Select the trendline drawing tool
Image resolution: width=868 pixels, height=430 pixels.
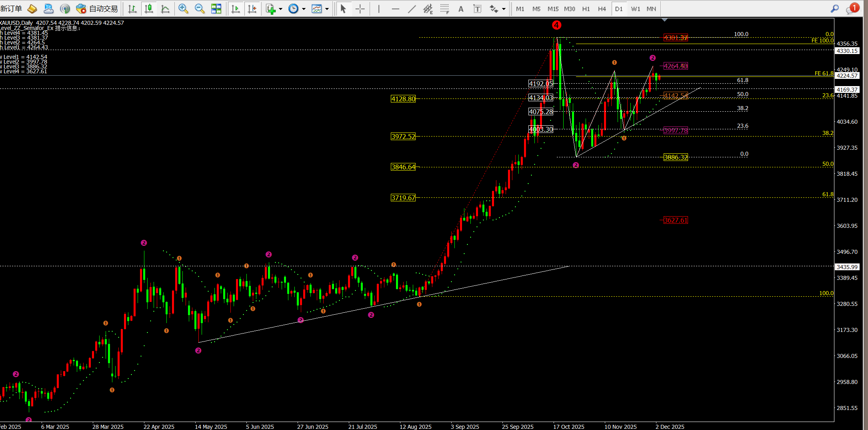pyautogui.click(x=412, y=9)
